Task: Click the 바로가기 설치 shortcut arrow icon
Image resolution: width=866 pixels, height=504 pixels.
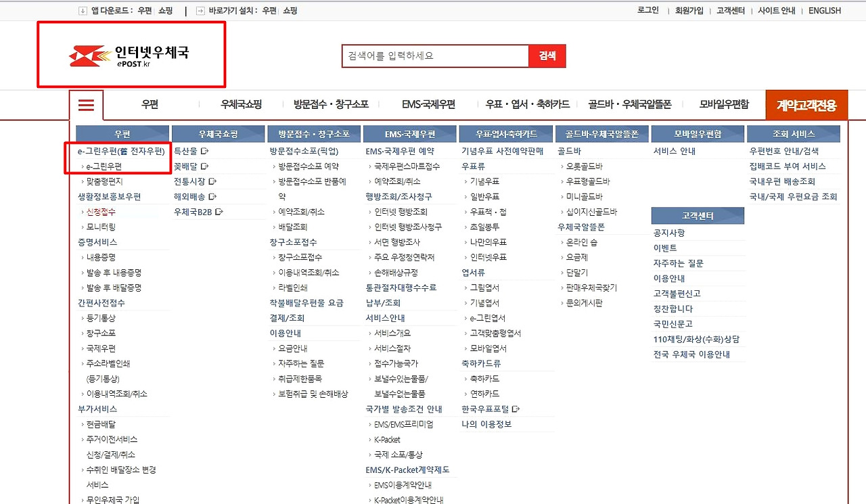Action: pyautogui.click(x=200, y=11)
